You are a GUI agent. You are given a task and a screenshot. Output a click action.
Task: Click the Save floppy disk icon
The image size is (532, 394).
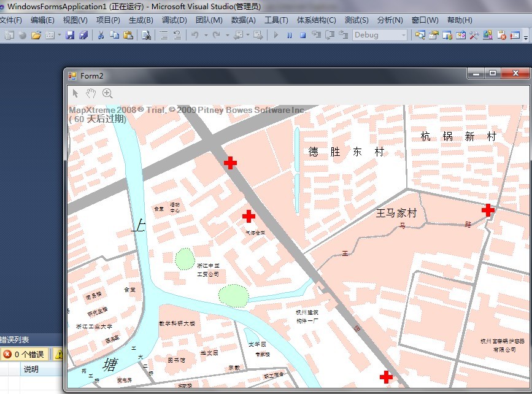(x=70, y=35)
